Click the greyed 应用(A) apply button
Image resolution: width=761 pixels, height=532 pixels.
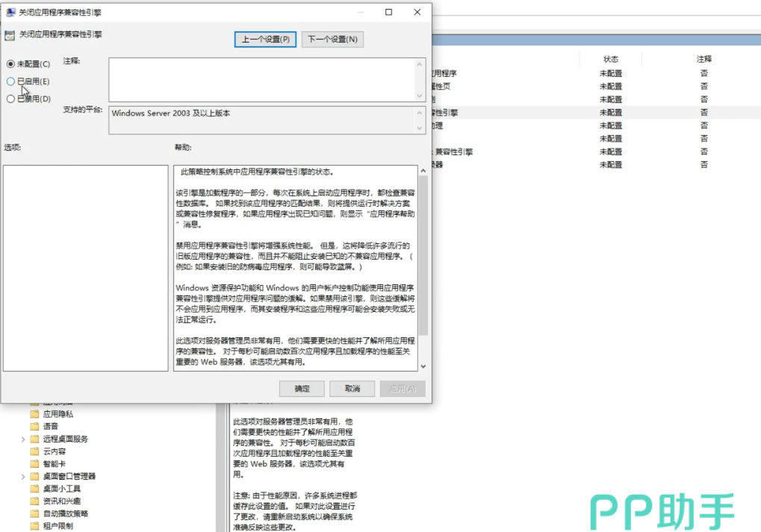[x=403, y=389]
